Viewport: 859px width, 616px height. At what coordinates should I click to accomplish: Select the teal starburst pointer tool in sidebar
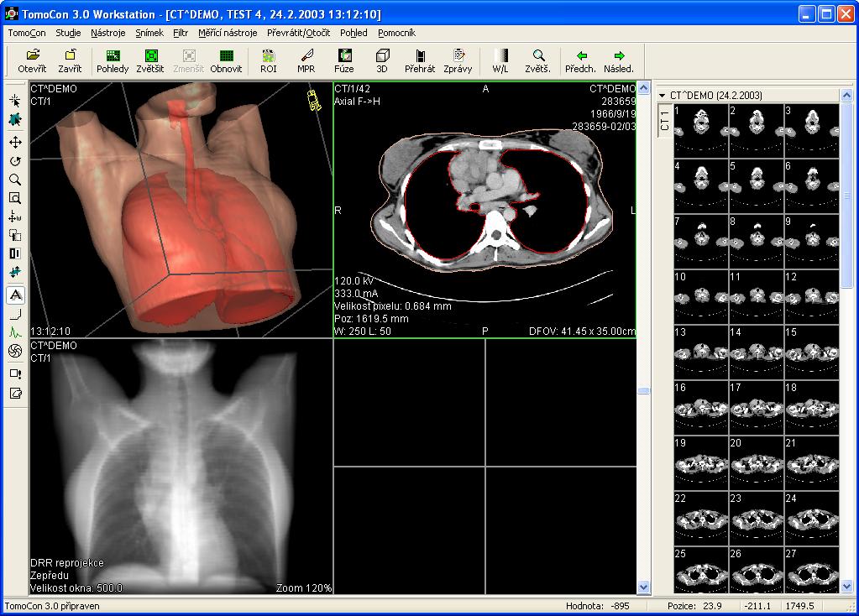pyautogui.click(x=15, y=120)
